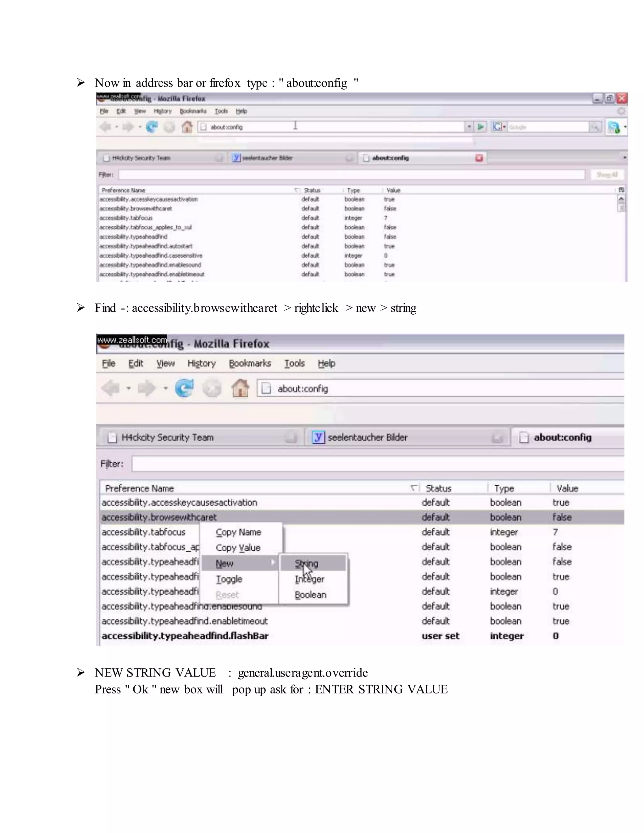
Task: Select Toggle in the context menu
Action: coord(229,579)
